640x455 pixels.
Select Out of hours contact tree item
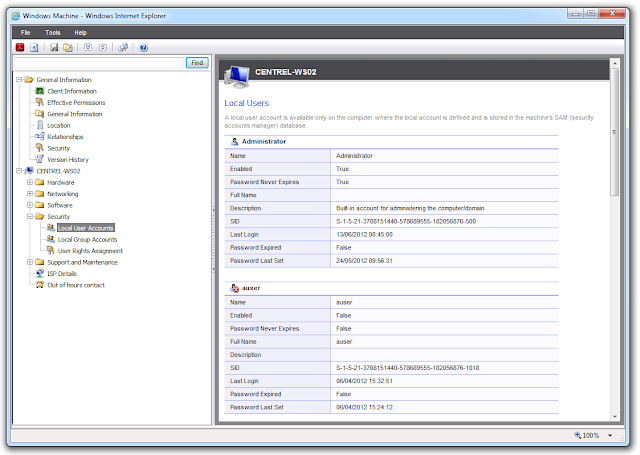click(76, 285)
